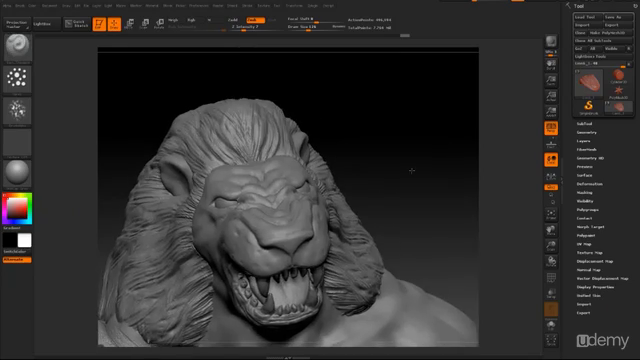Open the Transform menu
Screen dimensions: 640x360
294,6
